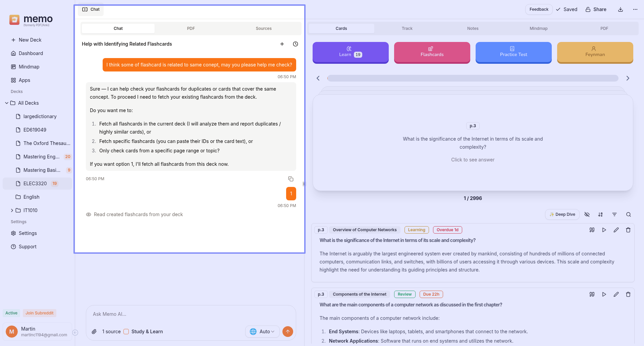The height and width of the screenshot is (346, 644).
Task: Copy the AI response message
Action: (291, 179)
